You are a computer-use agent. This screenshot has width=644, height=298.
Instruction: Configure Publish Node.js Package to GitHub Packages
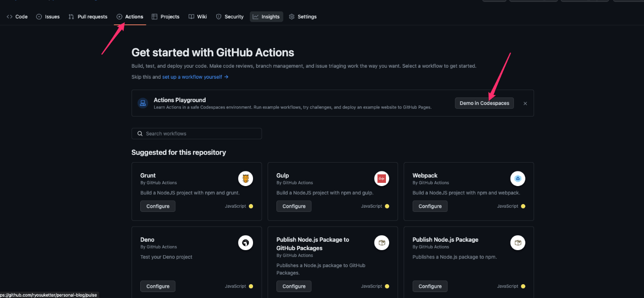tap(294, 286)
